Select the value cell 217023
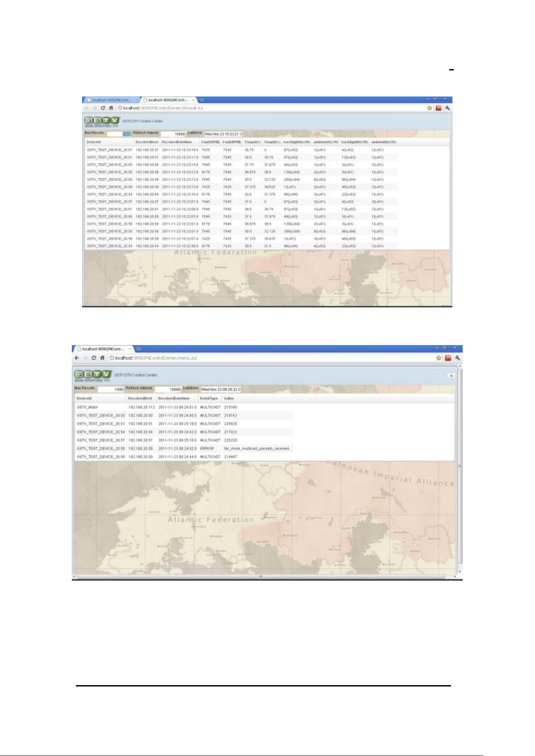535x756 pixels. coord(231,432)
